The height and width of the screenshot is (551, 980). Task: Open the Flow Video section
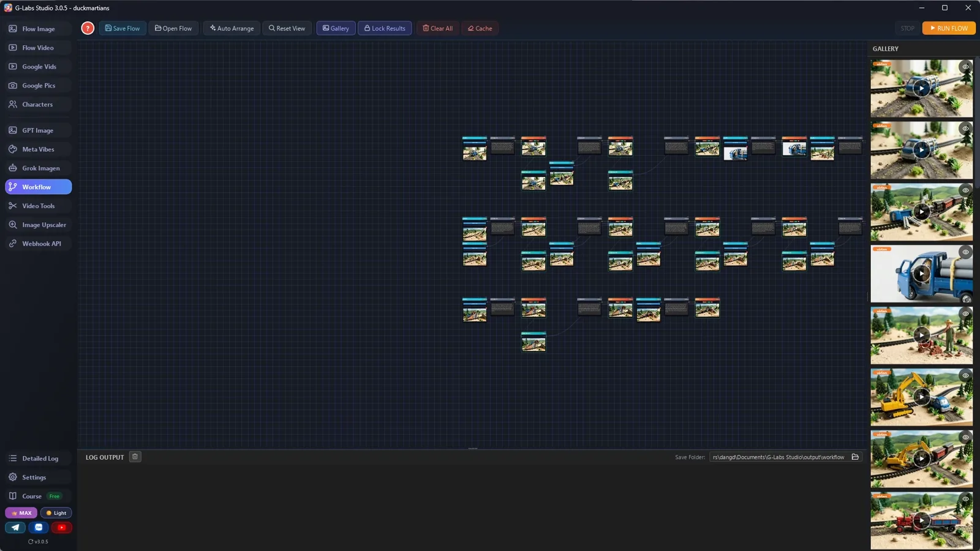coord(39,48)
